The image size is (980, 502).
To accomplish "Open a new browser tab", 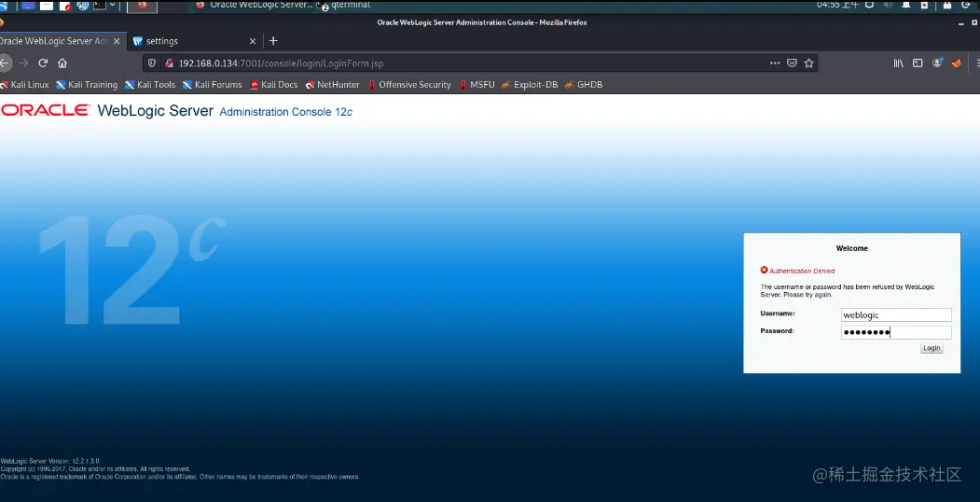I will tap(273, 41).
